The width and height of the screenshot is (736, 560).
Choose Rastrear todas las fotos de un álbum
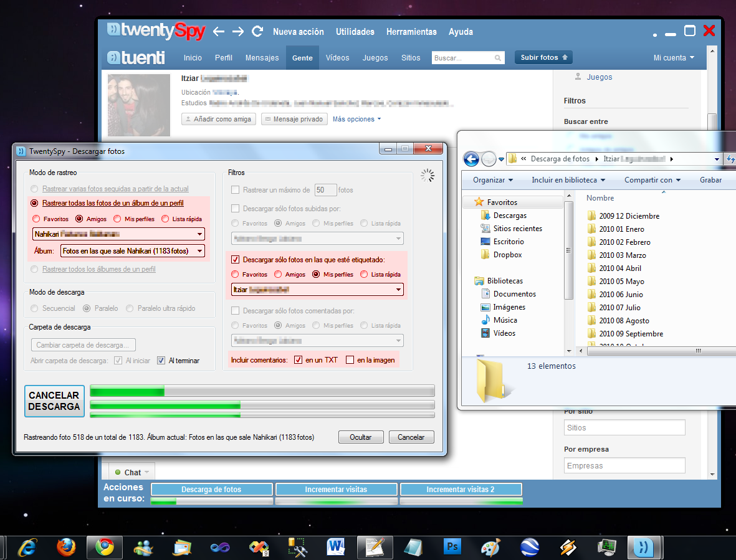tap(34, 203)
